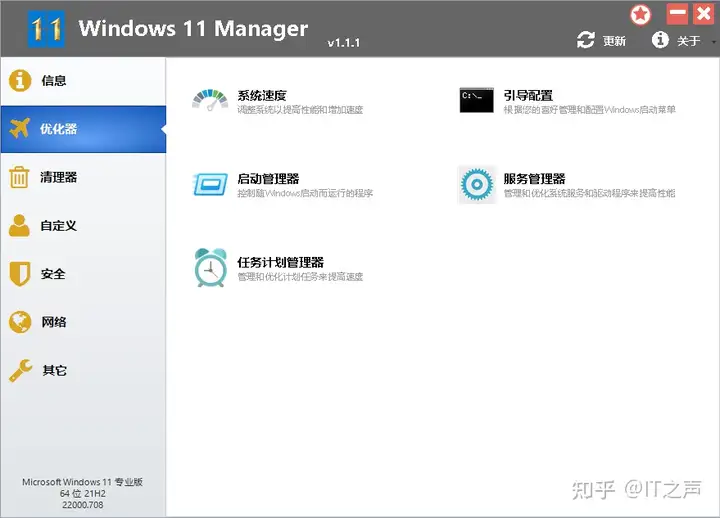Image resolution: width=720 pixels, height=518 pixels.
Task: Click the Microsoft Windows 11 专业版 text
Action: [83, 482]
